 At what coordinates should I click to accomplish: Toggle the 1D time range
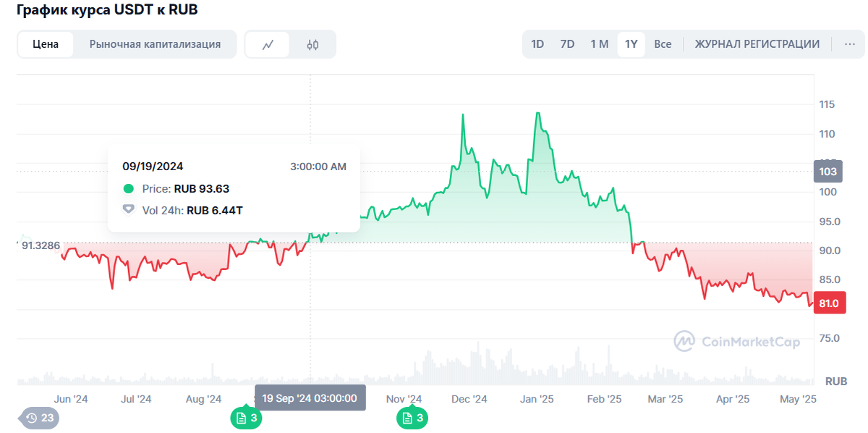coord(537,43)
